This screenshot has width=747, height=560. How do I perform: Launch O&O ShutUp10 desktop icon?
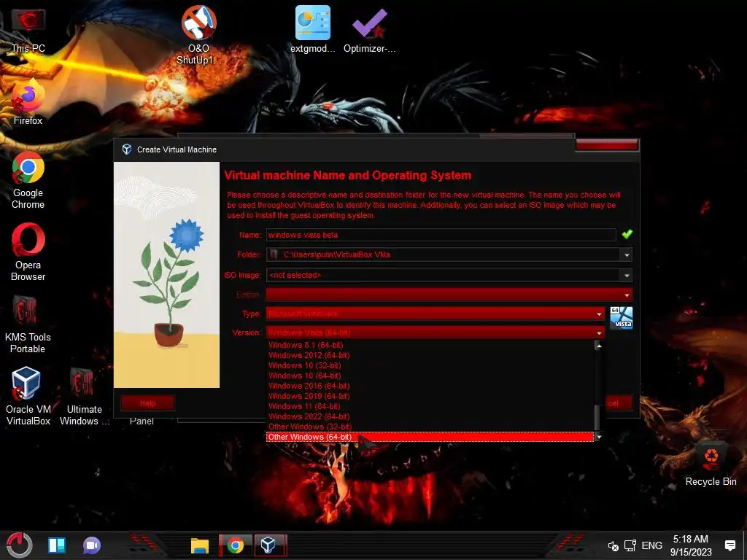click(198, 35)
